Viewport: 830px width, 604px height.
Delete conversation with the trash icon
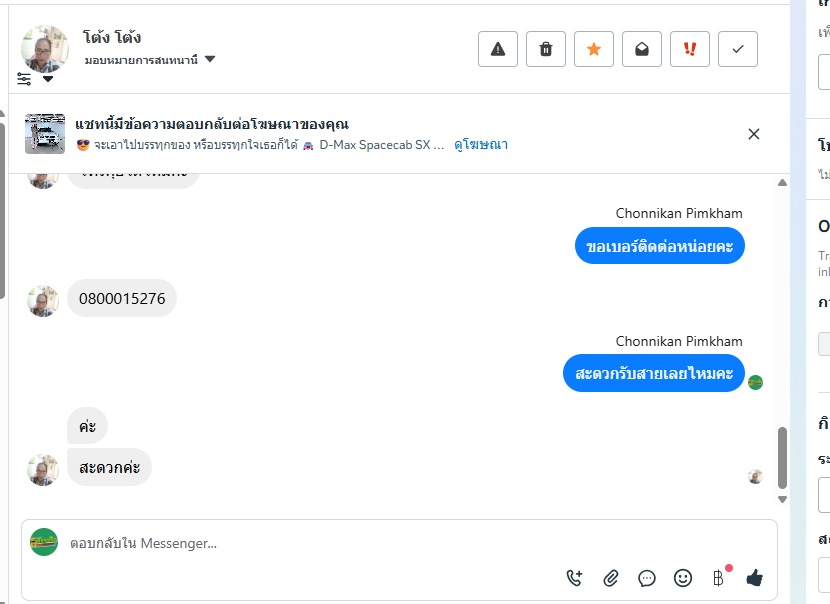point(546,49)
